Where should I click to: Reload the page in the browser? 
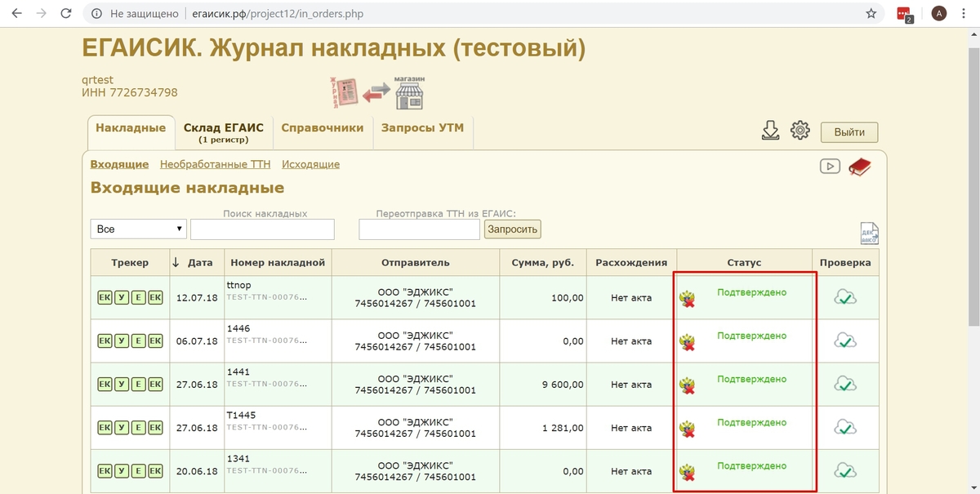[x=66, y=13]
